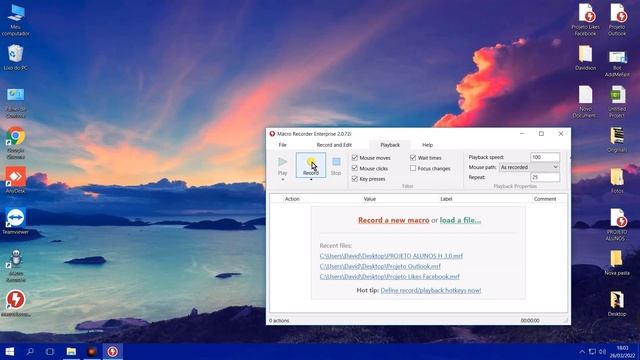Viewport: 640px width, 360px height.
Task: Select the robot shortcut below TeamViewer
Action: click(x=16, y=265)
